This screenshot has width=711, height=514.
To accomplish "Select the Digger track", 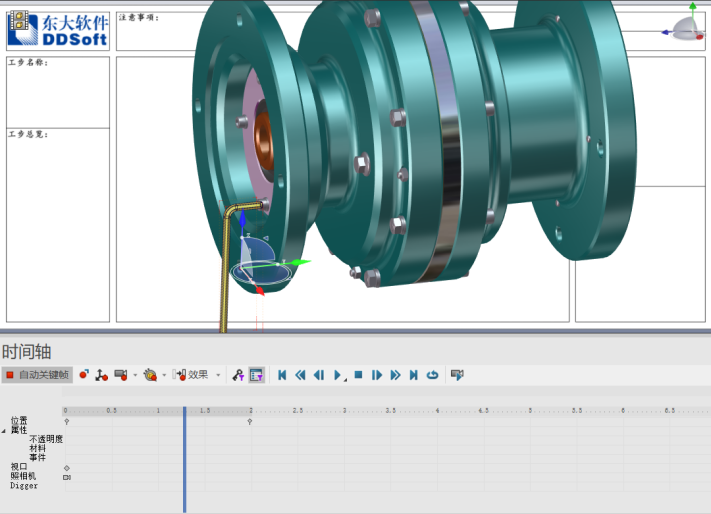I will 24,485.
